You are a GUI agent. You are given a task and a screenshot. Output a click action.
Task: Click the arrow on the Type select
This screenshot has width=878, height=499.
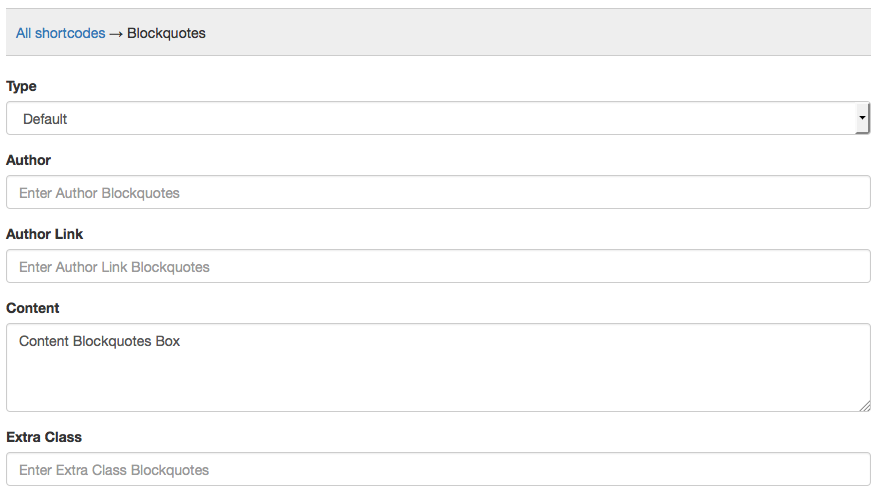[862, 118]
